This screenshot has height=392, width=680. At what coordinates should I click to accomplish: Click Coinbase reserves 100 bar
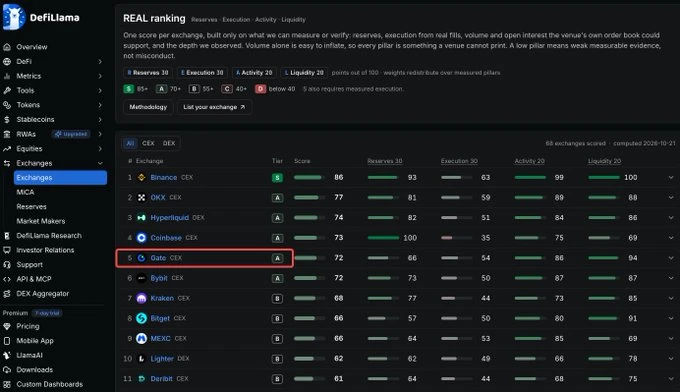[383, 238]
